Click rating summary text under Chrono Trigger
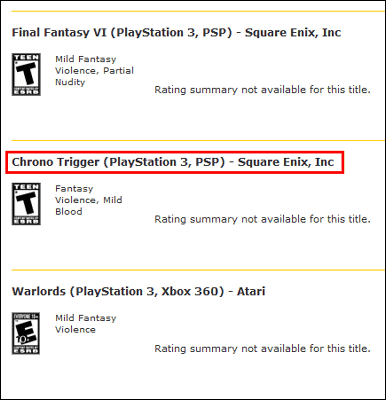386x400 pixels. 262,219
